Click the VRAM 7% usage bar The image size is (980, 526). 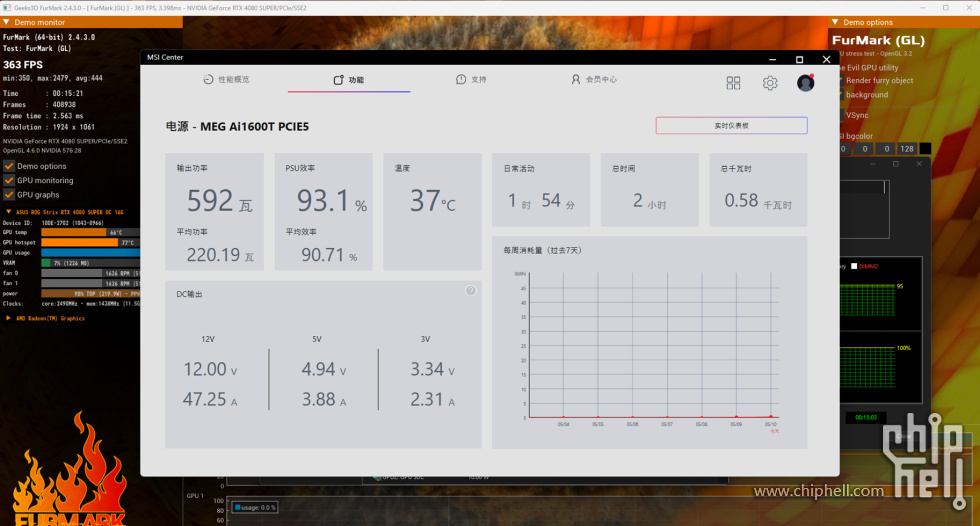point(90,263)
